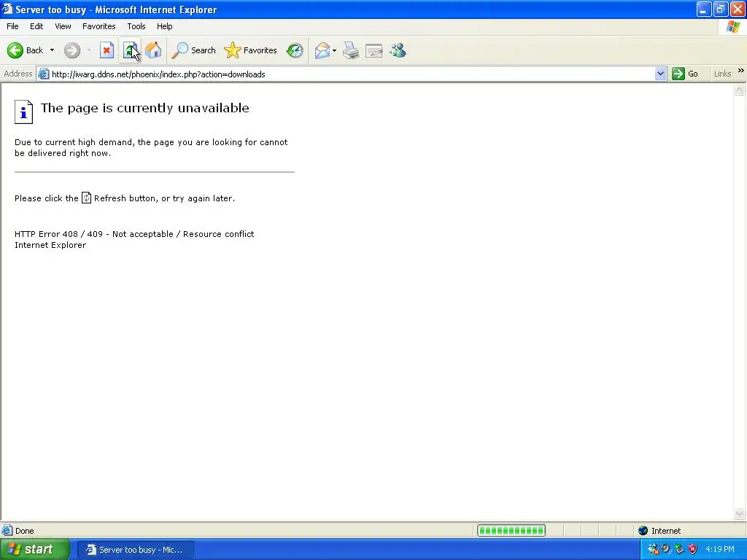This screenshot has width=747, height=560.
Task: Click the status bar page icon next to Done
Action: (x=7, y=531)
